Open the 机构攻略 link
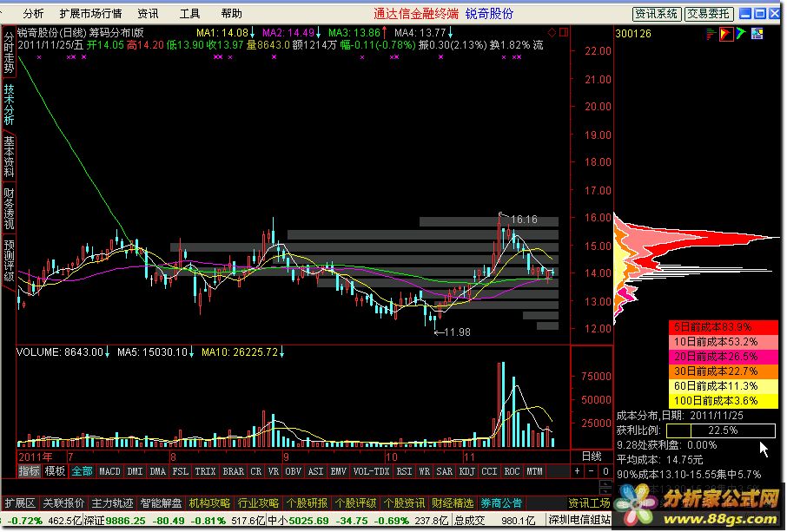Image resolution: width=787 pixels, height=532 pixels. tap(209, 503)
